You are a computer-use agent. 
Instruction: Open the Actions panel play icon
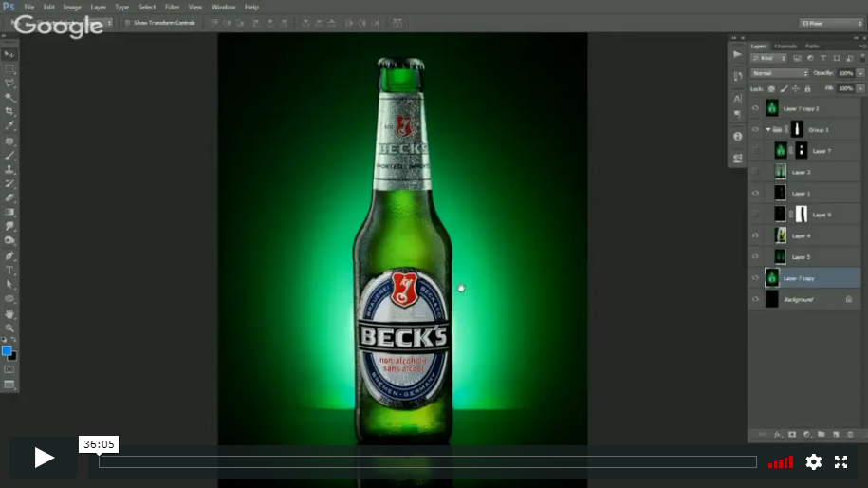[737, 54]
